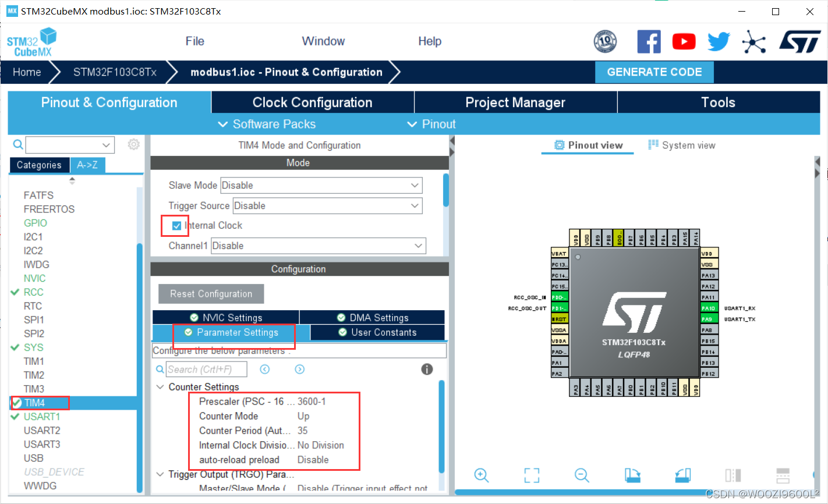Click the ST community network icon
Screen dimensions: 828x504
click(754, 42)
